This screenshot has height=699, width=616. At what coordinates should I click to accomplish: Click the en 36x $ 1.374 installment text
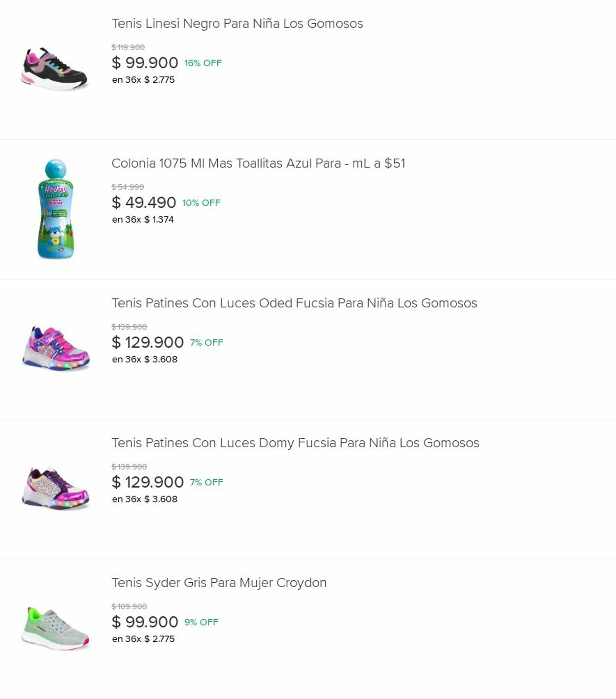(x=143, y=220)
